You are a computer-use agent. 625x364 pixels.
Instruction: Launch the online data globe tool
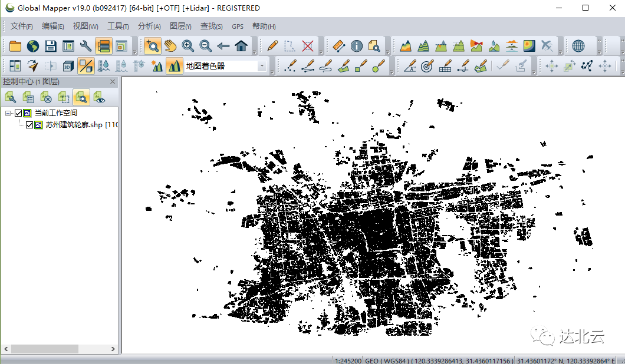[32, 46]
